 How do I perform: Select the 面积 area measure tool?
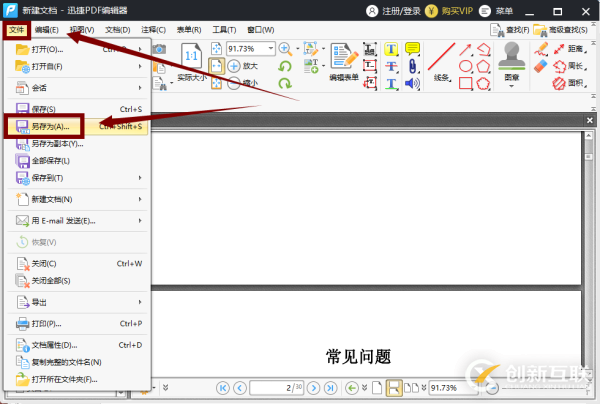[x=570, y=83]
